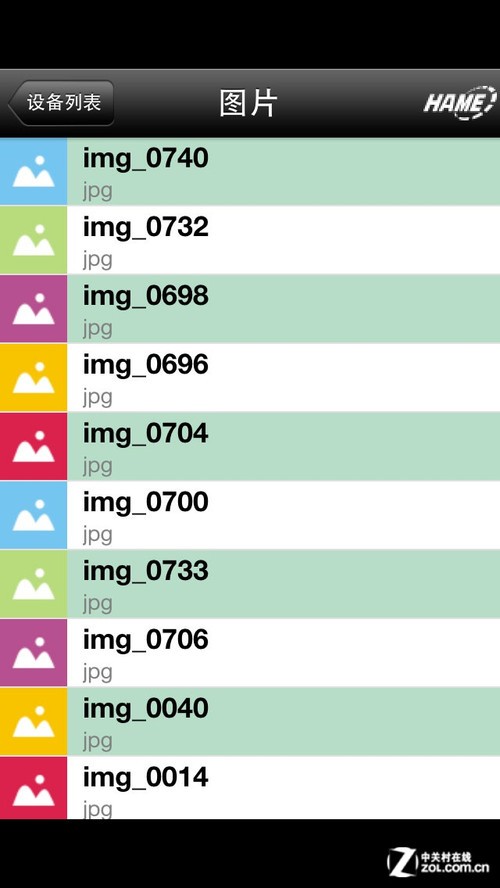Click yellow image icon for img_0696
This screenshot has width=500, height=888.
[x=33, y=378]
